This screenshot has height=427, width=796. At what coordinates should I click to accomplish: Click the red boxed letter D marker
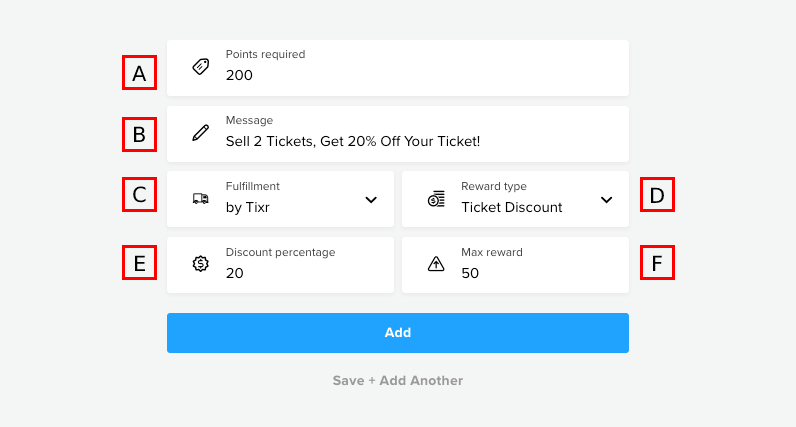coord(657,194)
